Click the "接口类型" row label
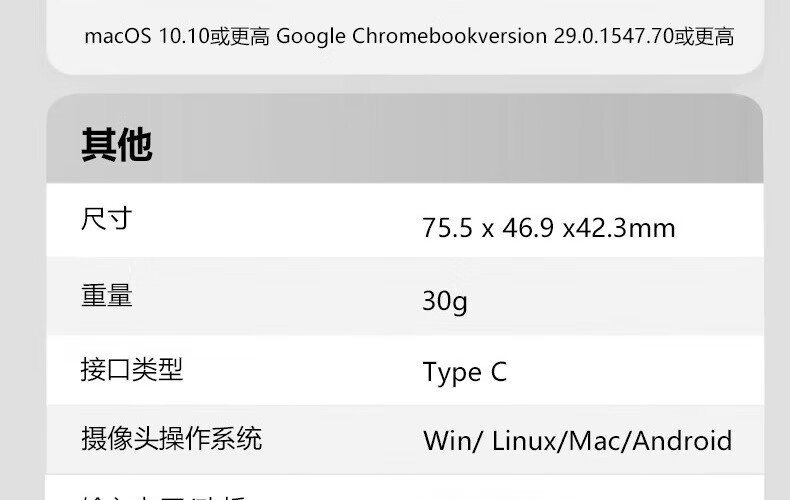The height and width of the screenshot is (500, 790). coord(131,370)
